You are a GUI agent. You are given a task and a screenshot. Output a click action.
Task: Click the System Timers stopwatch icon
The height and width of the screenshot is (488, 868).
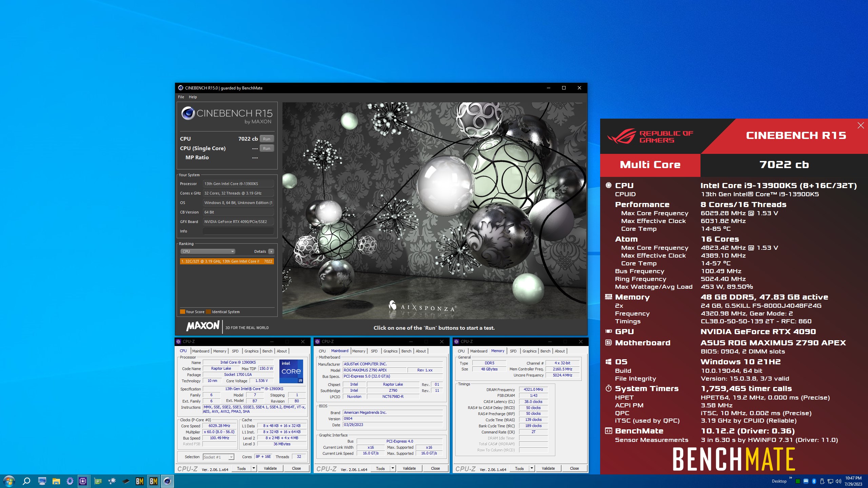pyautogui.click(x=609, y=388)
